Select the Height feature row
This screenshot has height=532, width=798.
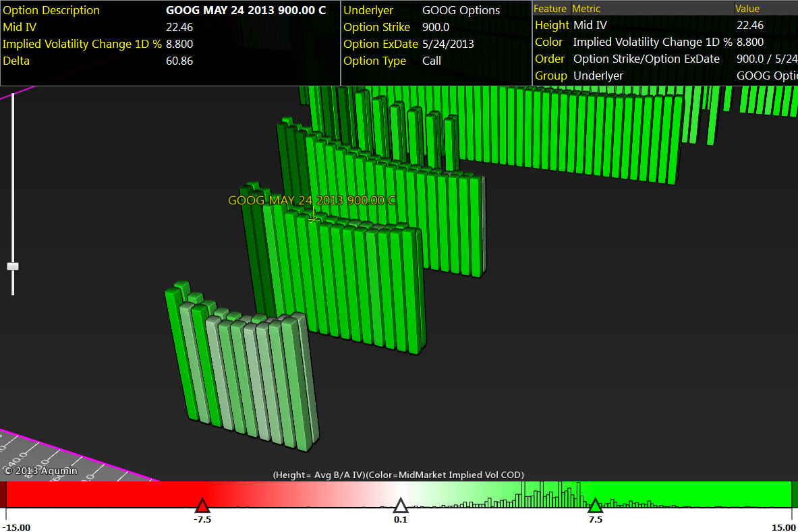tap(552, 25)
